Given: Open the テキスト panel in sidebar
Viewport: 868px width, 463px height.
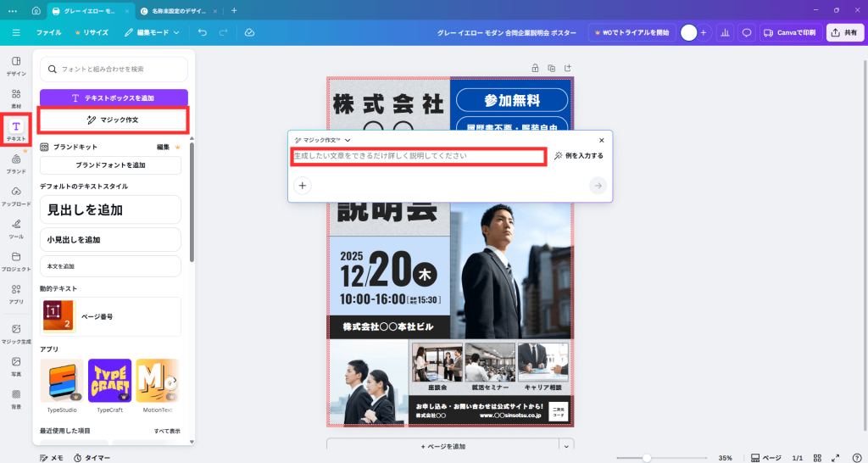Looking at the screenshot, I should [x=15, y=130].
